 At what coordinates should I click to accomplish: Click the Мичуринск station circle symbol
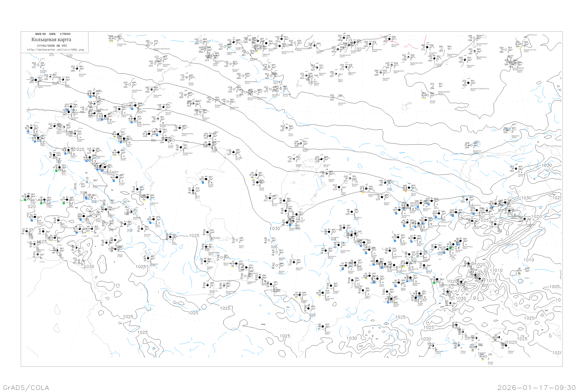click(x=115, y=38)
